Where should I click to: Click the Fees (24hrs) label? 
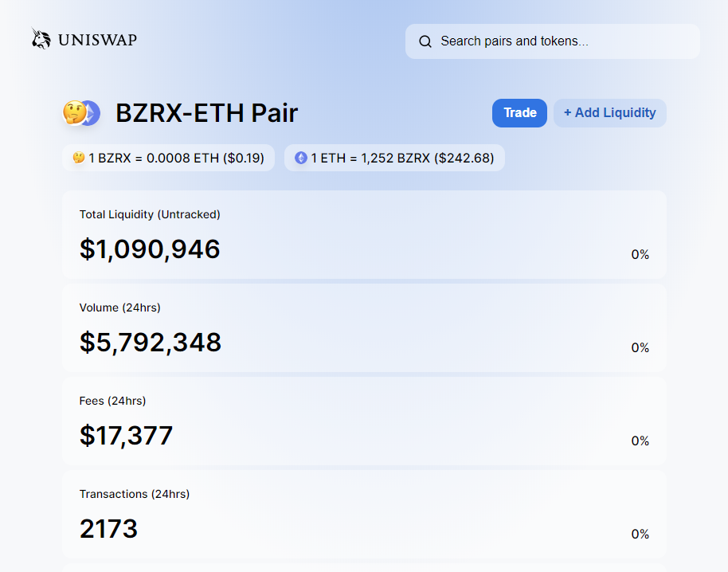(x=112, y=402)
